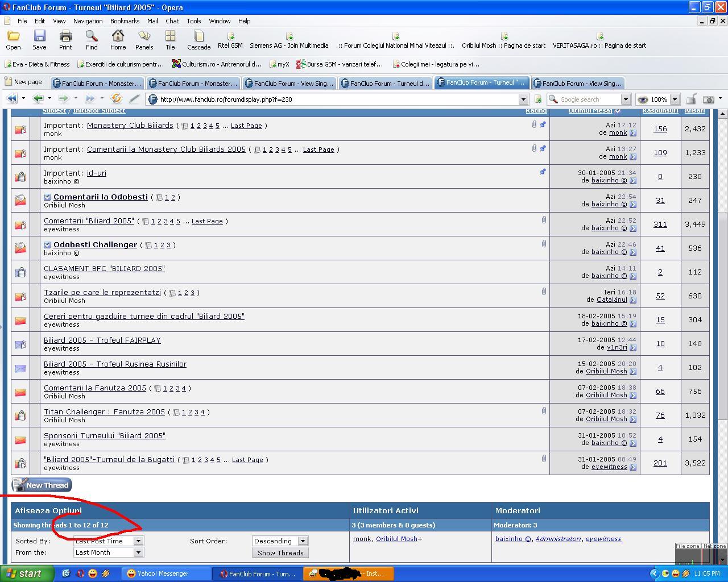Toggle checkbox beside Odobesti Challenger thread
Viewport: 728px width, 582px height.
pyautogui.click(x=47, y=246)
